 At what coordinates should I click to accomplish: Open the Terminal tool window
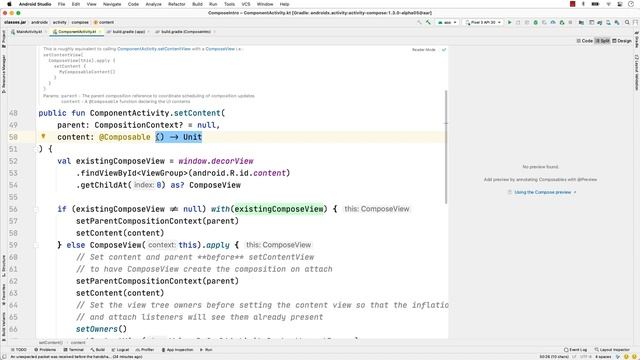coord(73,350)
